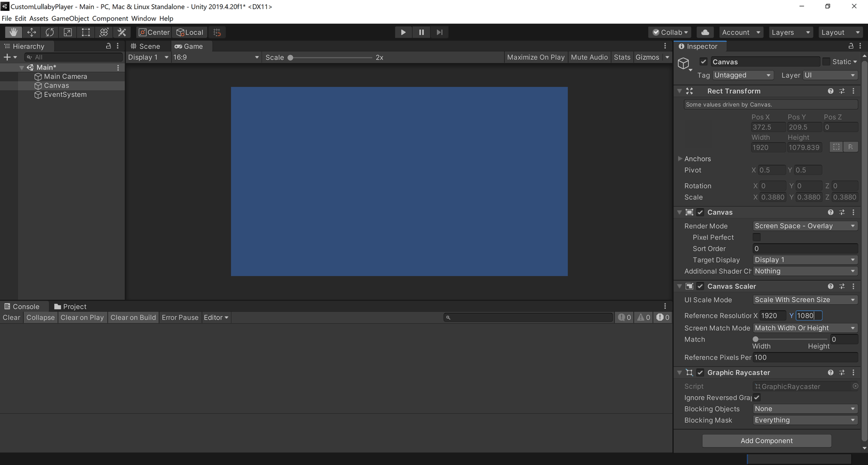Open the Render Mode dropdown
Viewport: 868px width, 465px height.
coord(805,226)
